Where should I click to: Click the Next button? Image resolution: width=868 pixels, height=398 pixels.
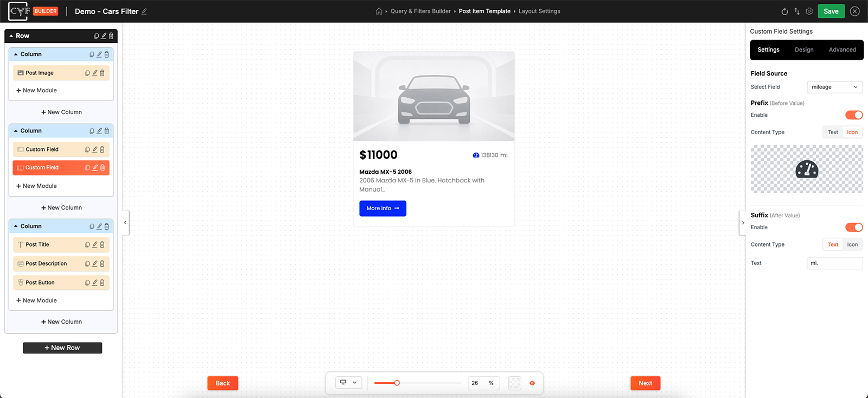pos(645,383)
